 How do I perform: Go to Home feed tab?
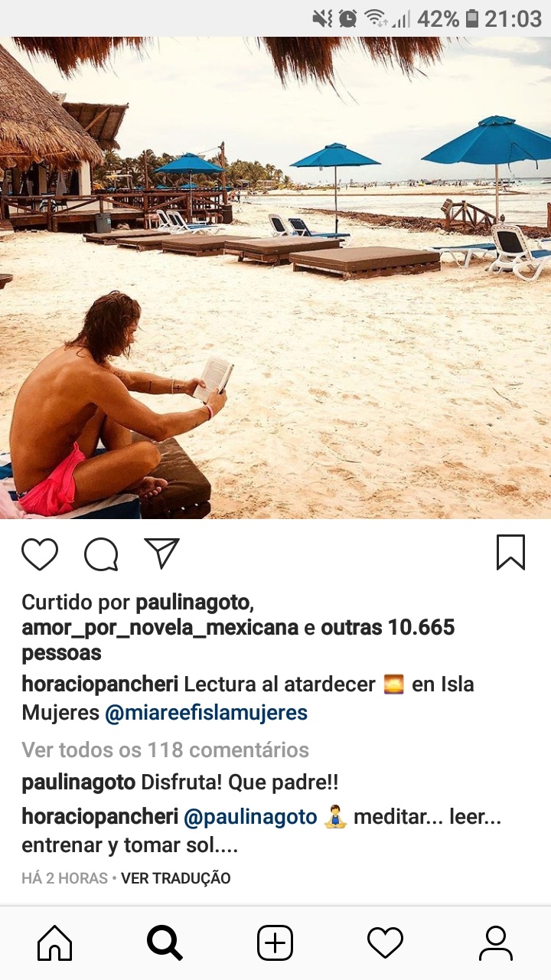coord(55,942)
